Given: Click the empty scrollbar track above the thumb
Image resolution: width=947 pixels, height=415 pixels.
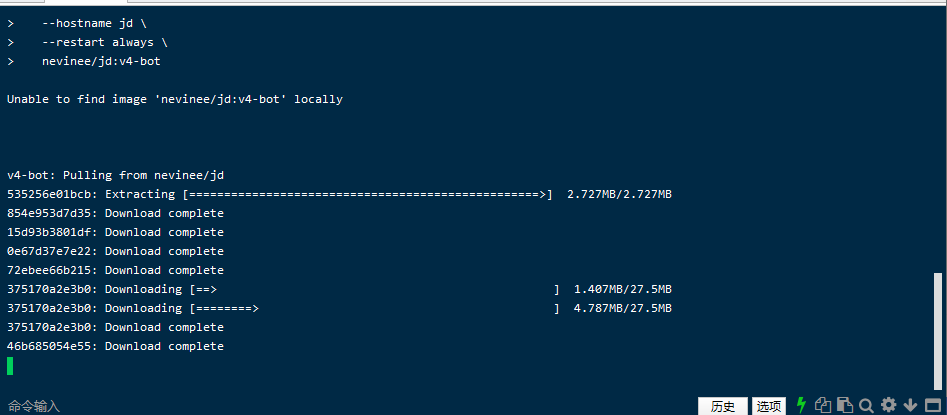Looking at the screenshot, I should [937, 150].
